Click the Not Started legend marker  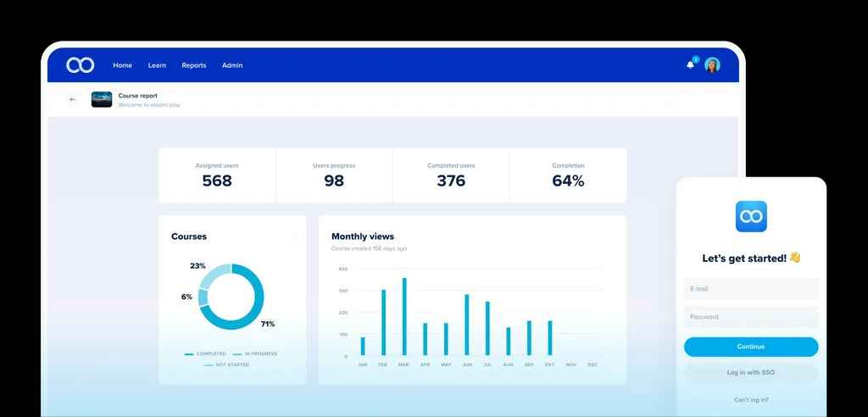[209, 365]
